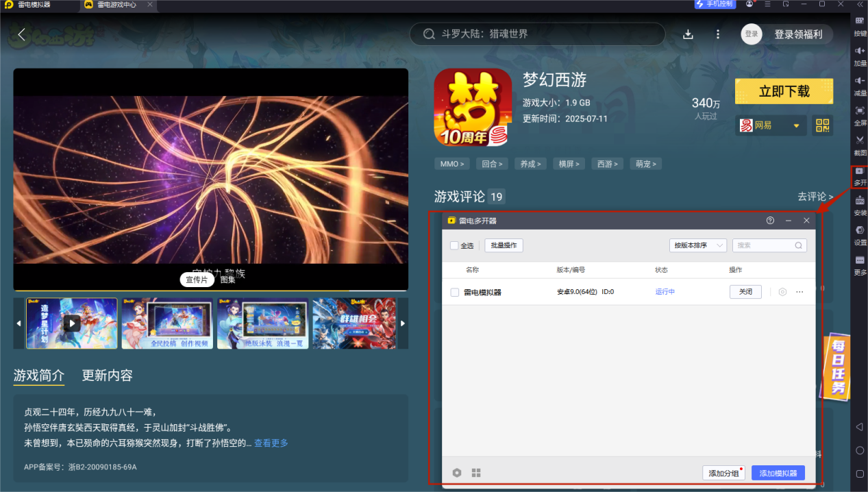Open the 按版本排序 sort dropdown
The height and width of the screenshot is (492, 868).
(697, 245)
